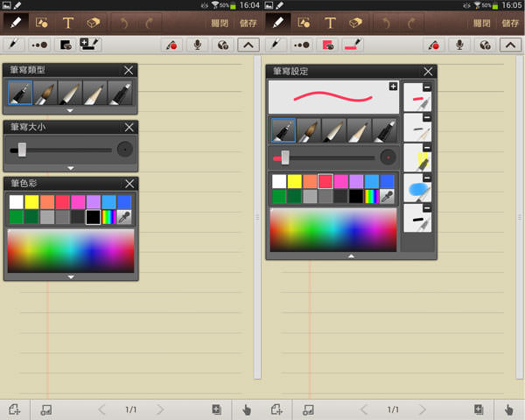Close the 筆色彩 panel

pos(129,183)
